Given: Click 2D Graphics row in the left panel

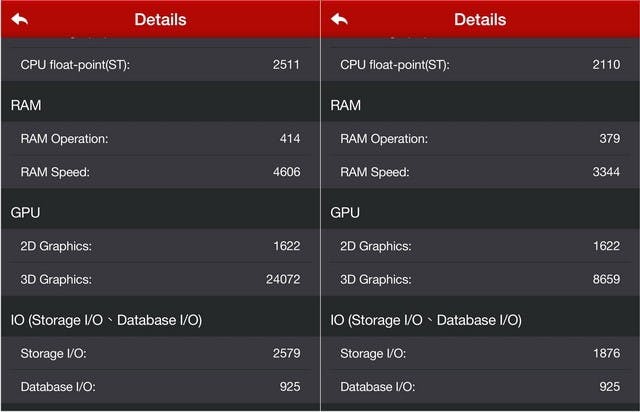Looking at the screenshot, I should [x=160, y=246].
